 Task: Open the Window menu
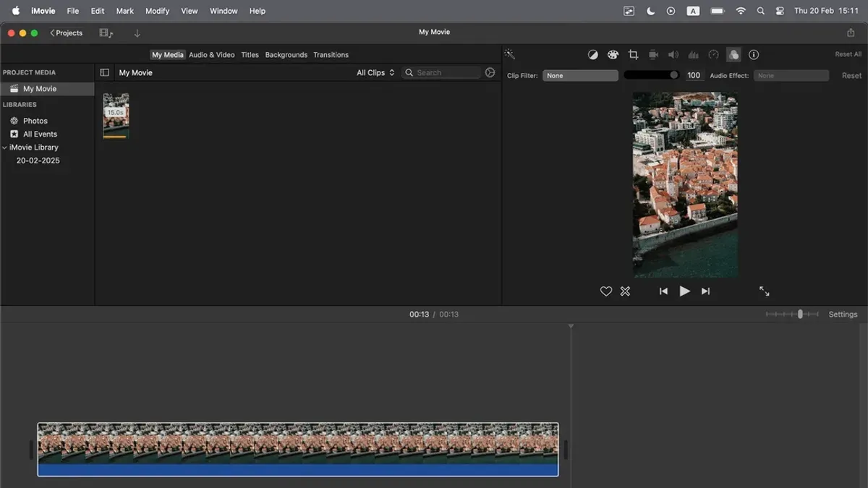click(224, 11)
